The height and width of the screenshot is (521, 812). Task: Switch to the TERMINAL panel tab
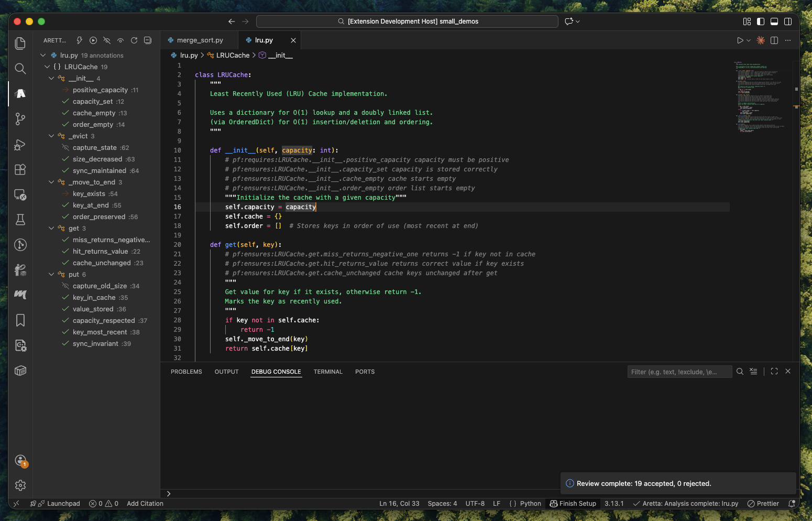(x=328, y=372)
